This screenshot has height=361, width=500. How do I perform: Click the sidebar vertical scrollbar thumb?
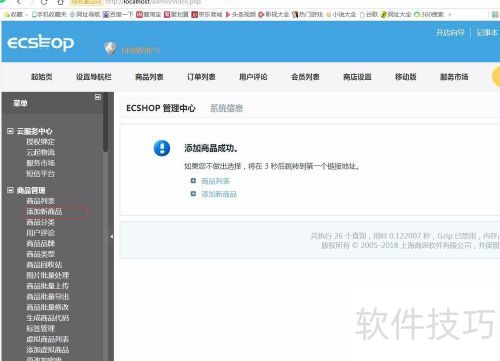[x=105, y=122]
